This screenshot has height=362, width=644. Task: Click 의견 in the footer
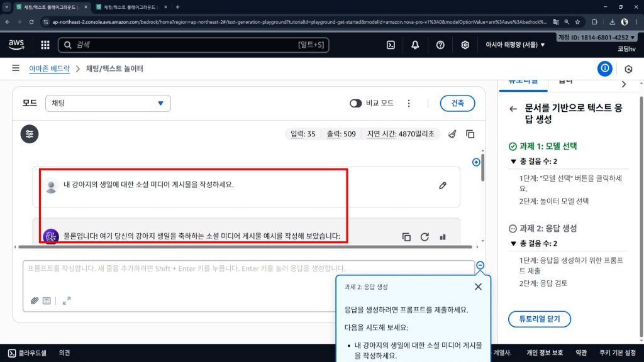click(65, 353)
